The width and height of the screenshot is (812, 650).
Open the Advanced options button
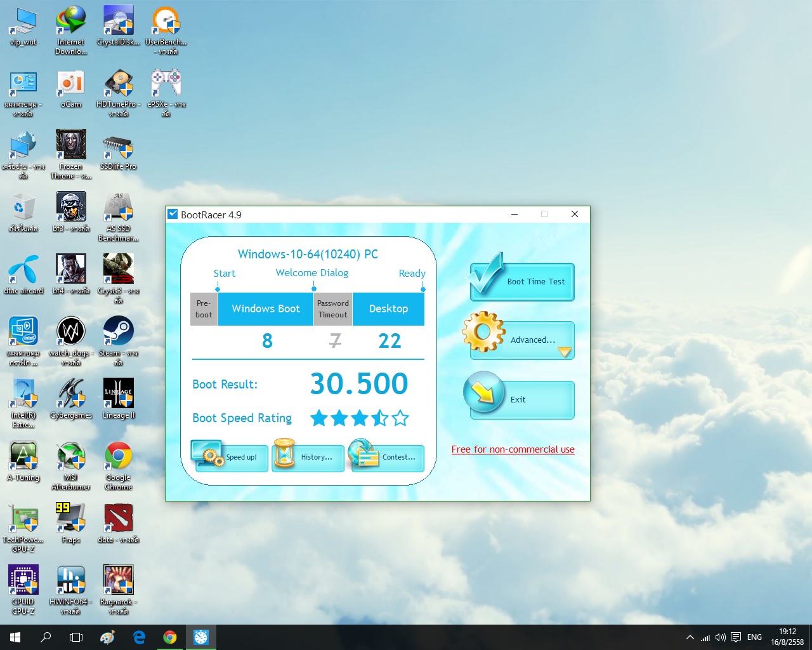pyautogui.click(x=522, y=340)
